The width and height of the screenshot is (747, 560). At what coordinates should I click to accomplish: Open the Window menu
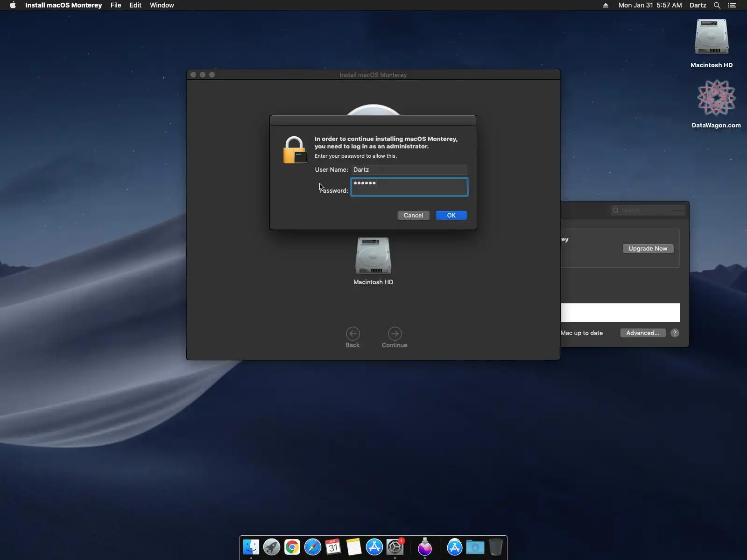click(x=162, y=5)
